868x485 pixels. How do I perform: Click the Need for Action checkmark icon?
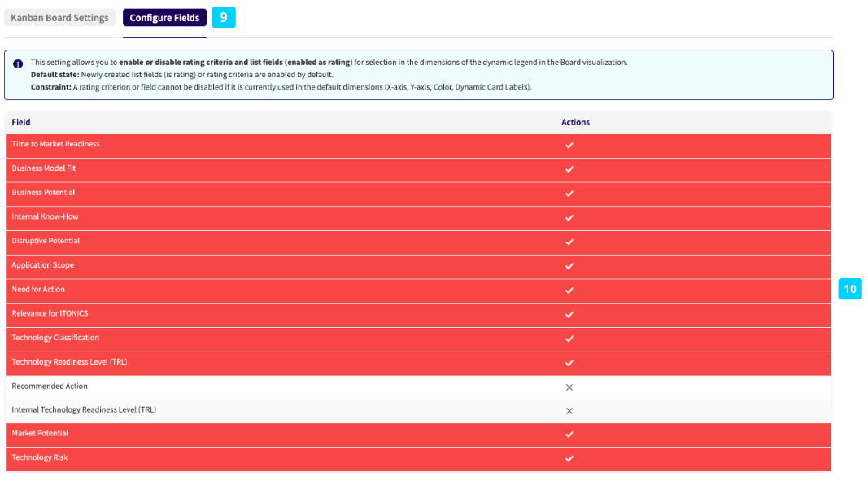(x=569, y=291)
